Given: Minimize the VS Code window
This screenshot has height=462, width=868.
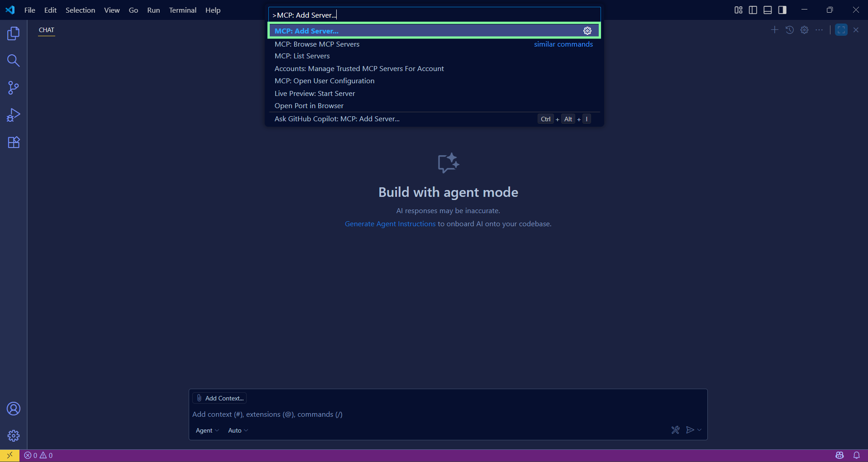Looking at the screenshot, I should pyautogui.click(x=804, y=10).
